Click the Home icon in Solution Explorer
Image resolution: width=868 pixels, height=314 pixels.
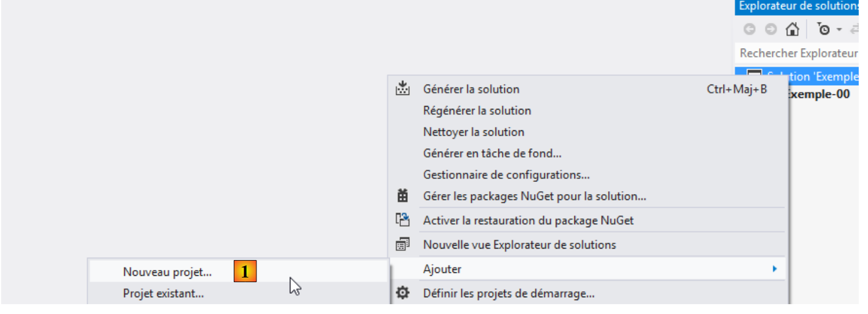coord(792,29)
